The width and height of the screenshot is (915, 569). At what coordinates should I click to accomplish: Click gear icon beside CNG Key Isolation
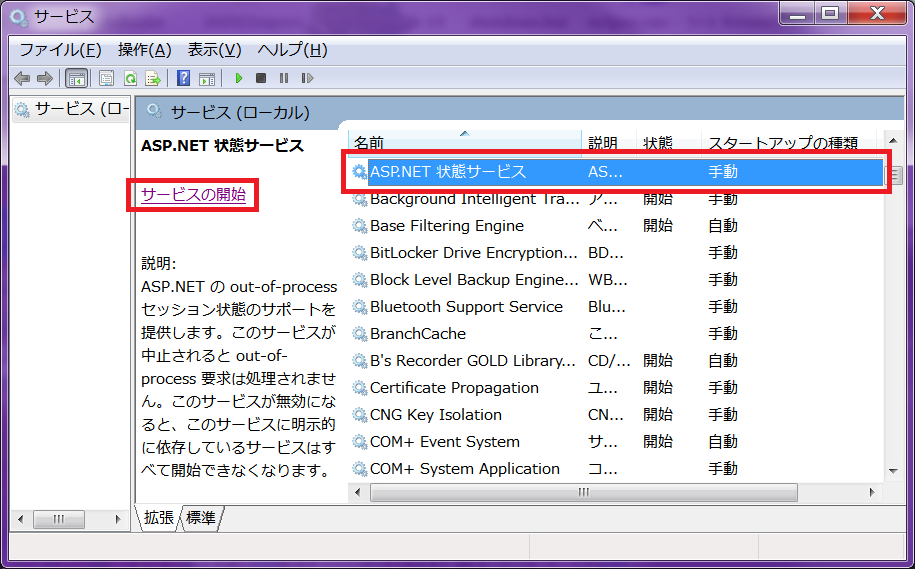[x=359, y=415]
